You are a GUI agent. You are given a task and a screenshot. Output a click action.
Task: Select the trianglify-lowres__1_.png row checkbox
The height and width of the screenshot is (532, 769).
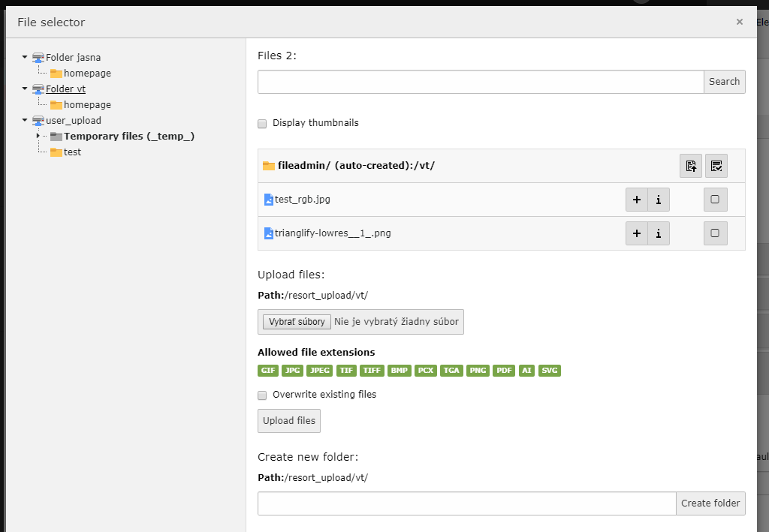(715, 233)
